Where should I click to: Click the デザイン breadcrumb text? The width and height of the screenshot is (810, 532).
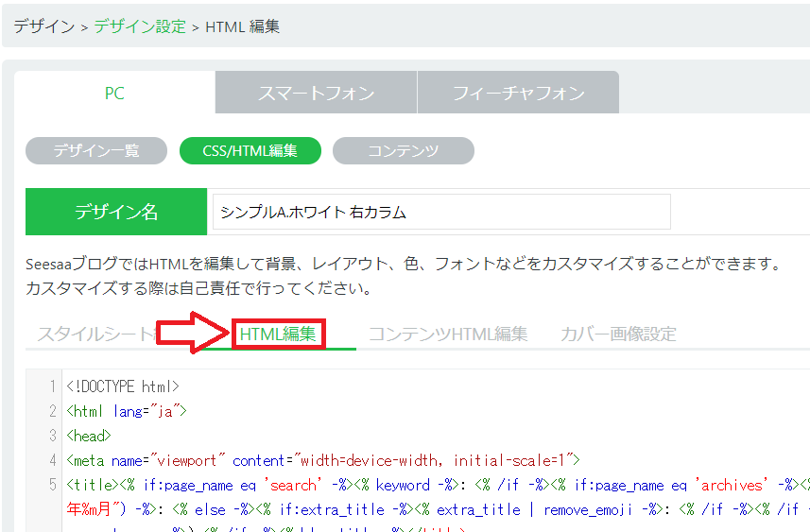pos(44,26)
